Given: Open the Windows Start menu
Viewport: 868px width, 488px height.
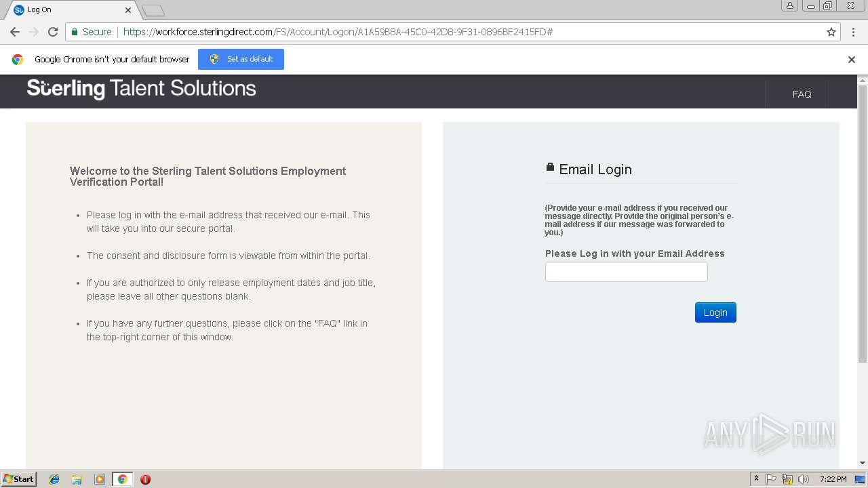Looking at the screenshot, I should [18, 479].
